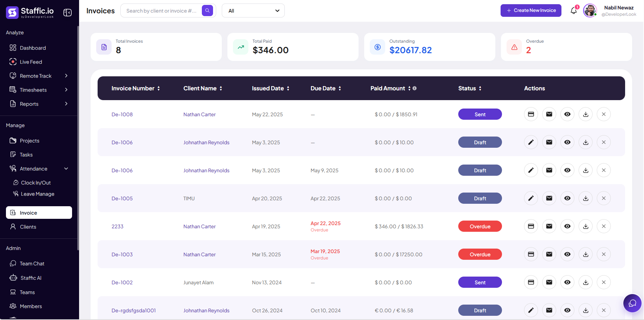Edit invoice De-rgdsfgsda1001

(531, 310)
